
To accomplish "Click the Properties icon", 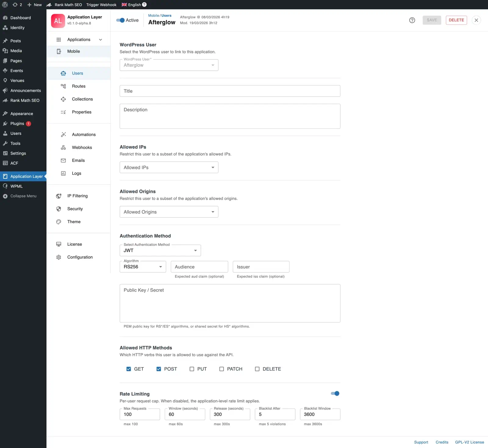I will point(63,112).
